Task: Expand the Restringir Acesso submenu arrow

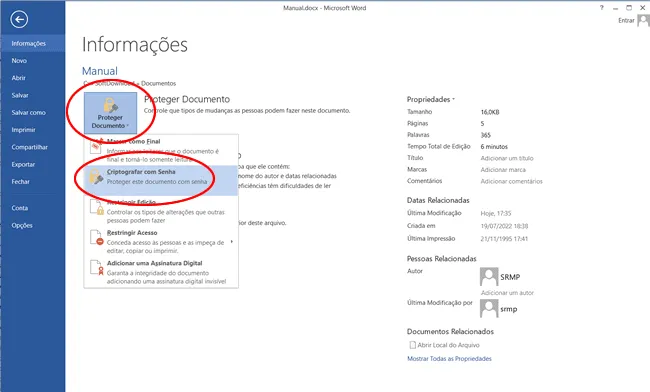Action: (232, 242)
